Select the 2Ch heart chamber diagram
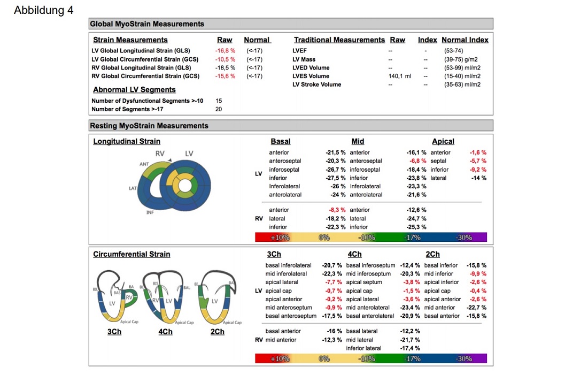This screenshot has width=588, height=390. [217, 297]
